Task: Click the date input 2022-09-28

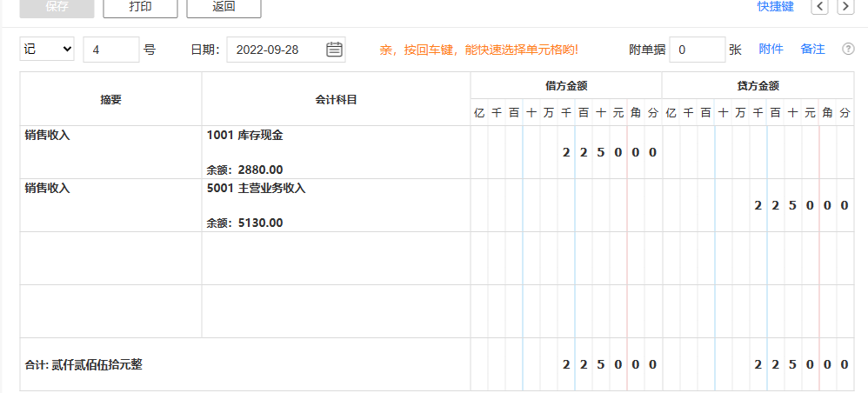Action: (x=274, y=50)
